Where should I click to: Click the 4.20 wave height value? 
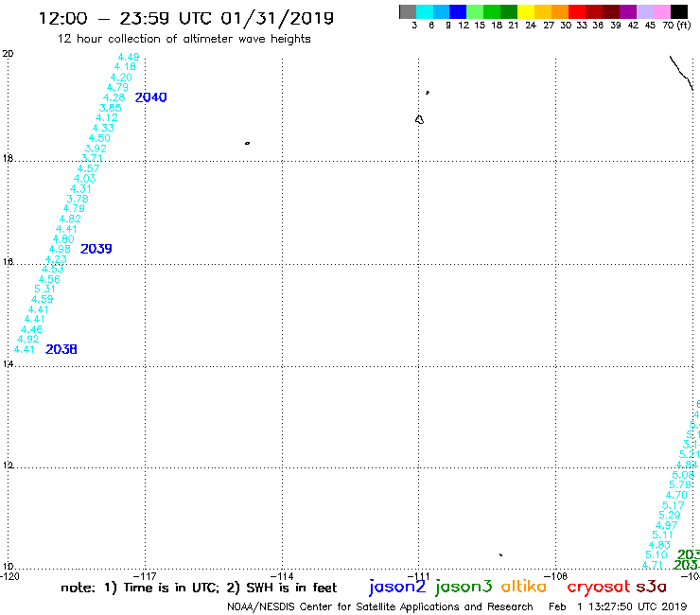pos(121,78)
